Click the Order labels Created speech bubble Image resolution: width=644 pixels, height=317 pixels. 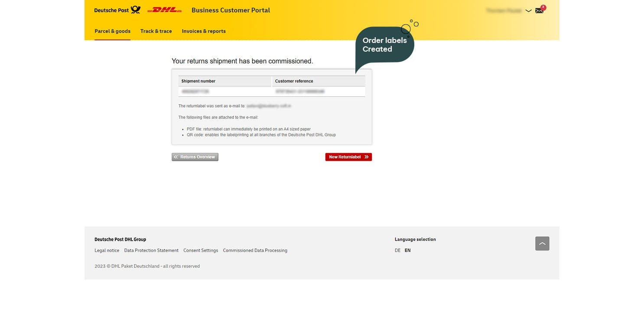pos(384,45)
